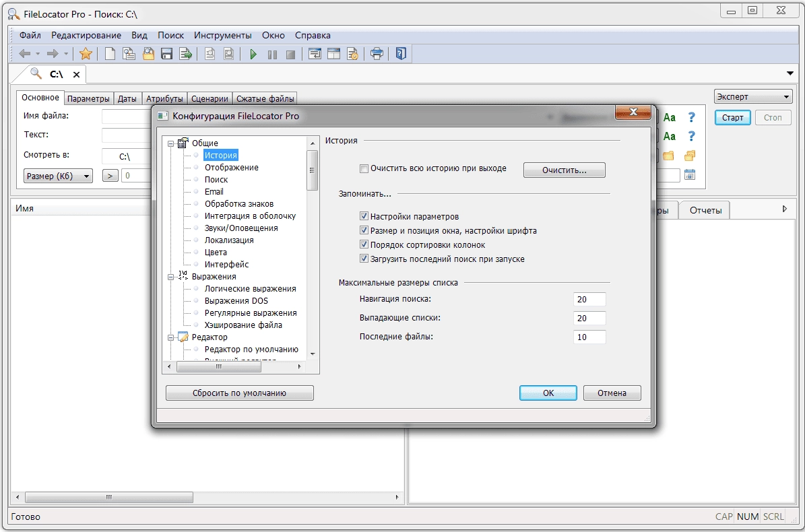
Task: Click the calendar date picker icon
Action: tap(690, 174)
